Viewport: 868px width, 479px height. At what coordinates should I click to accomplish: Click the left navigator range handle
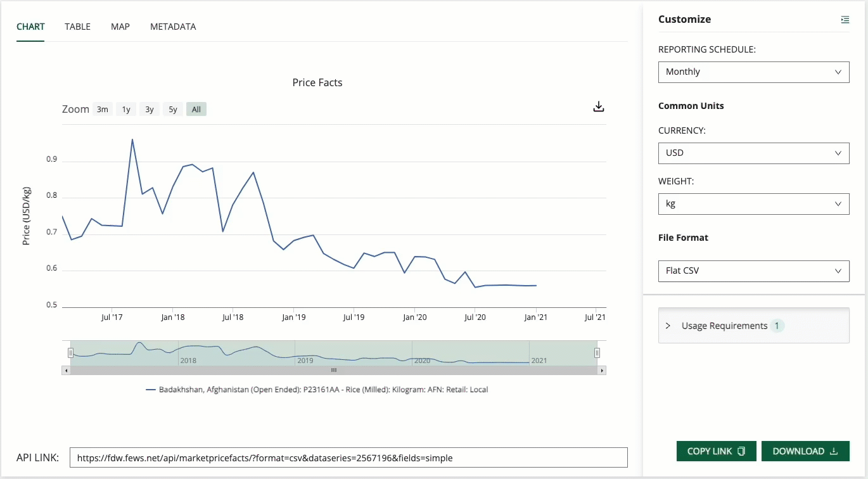pos(70,353)
